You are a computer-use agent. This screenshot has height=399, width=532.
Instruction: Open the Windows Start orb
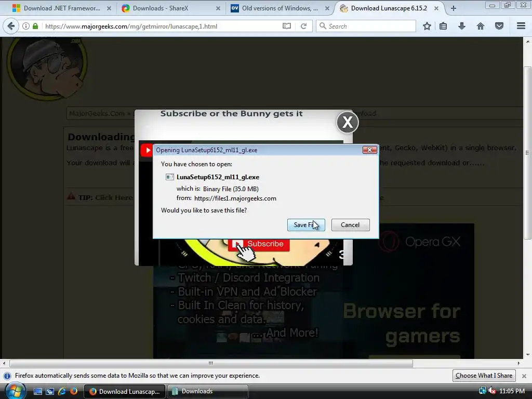15,391
